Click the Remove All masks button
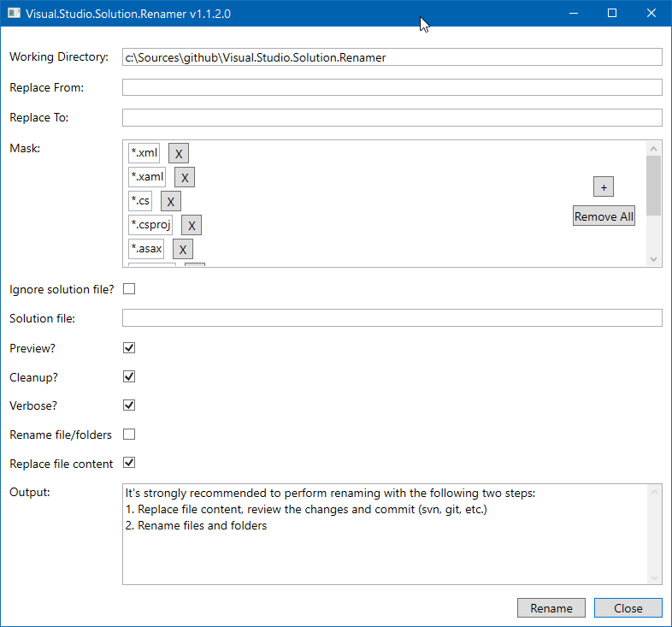The height and width of the screenshot is (627, 672). (x=604, y=216)
